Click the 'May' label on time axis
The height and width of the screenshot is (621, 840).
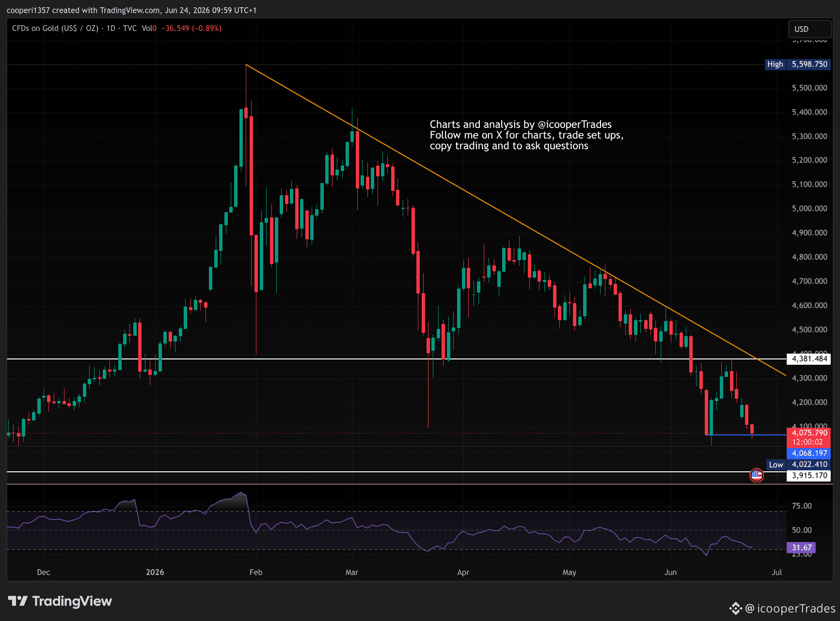click(570, 572)
